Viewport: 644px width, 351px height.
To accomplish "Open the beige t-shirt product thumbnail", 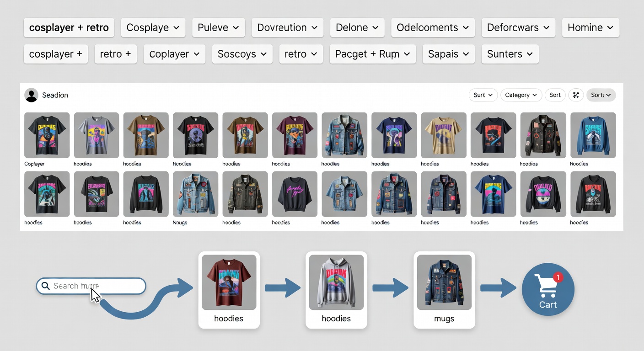I will 444,135.
